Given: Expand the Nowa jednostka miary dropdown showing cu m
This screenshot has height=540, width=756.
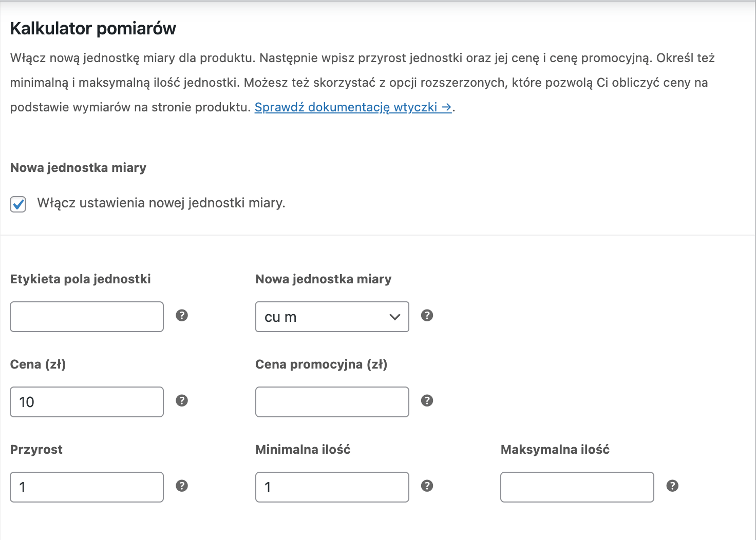Looking at the screenshot, I should click(x=332, y=317).
